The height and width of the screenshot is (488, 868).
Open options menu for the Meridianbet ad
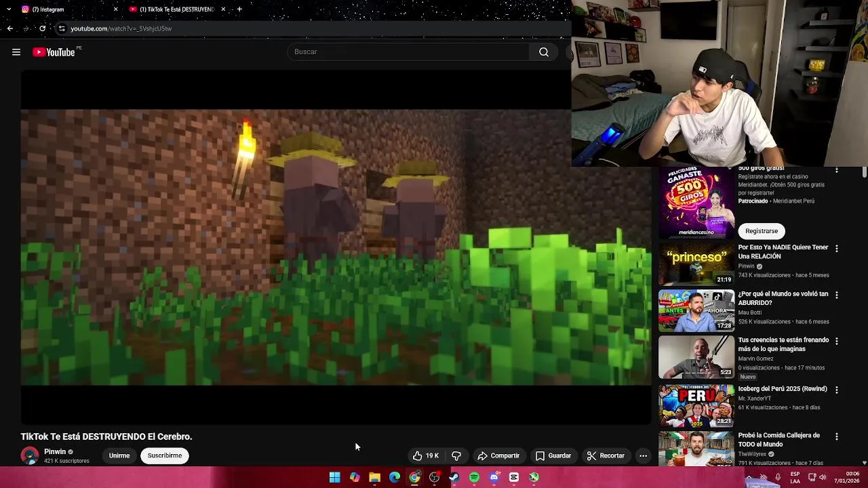pyautogui.click(x=836, y=170)
